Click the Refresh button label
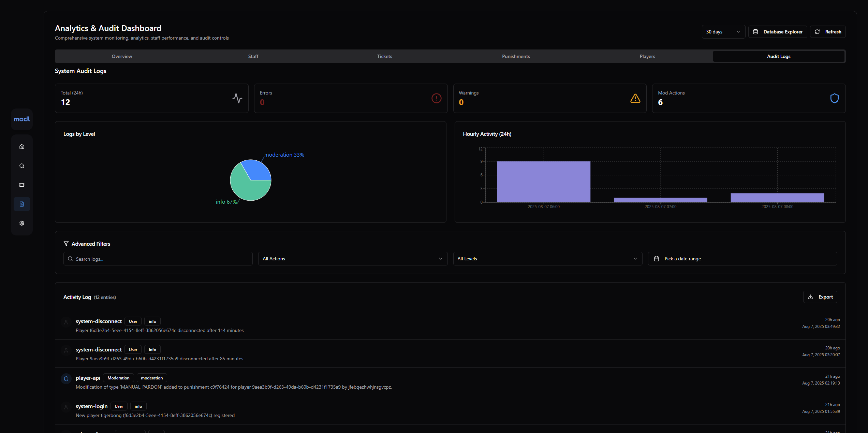The image size is (868, 433). 833,32
